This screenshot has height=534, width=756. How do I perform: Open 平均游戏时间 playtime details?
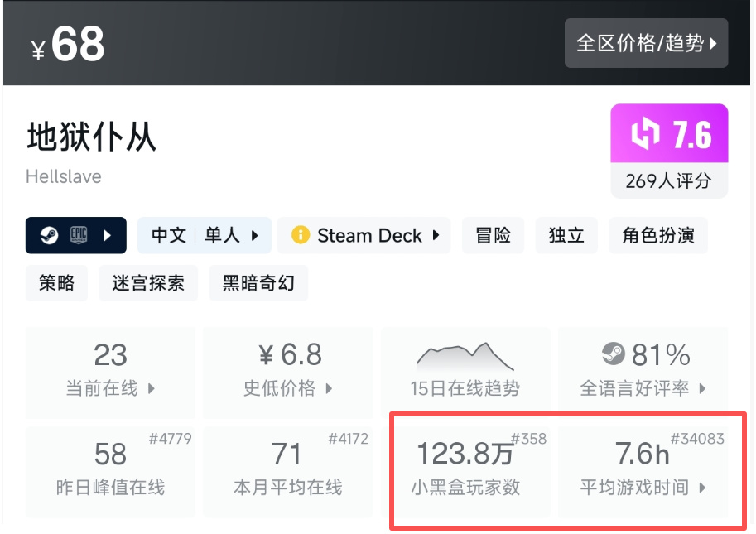643,472
